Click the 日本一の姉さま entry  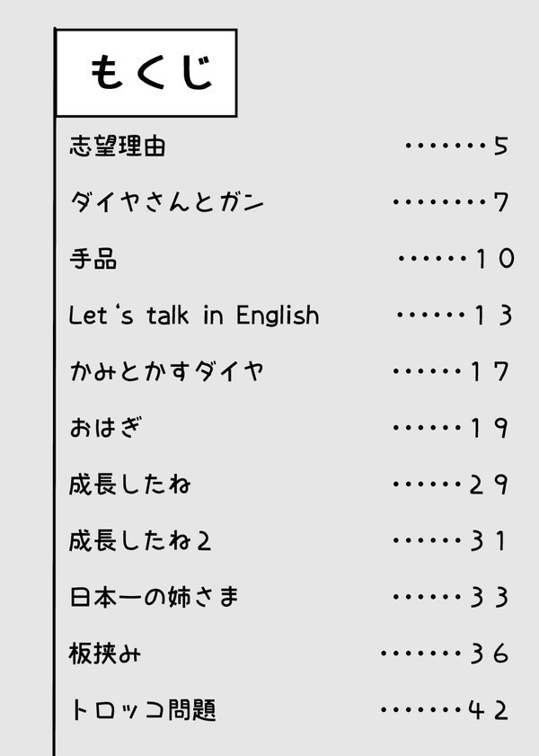(x=155, y=597)
